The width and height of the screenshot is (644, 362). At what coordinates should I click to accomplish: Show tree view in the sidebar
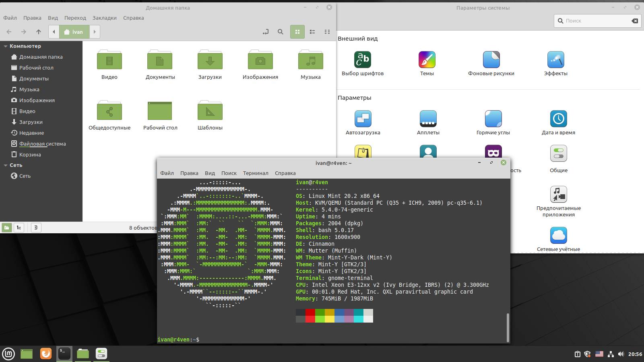19,228
